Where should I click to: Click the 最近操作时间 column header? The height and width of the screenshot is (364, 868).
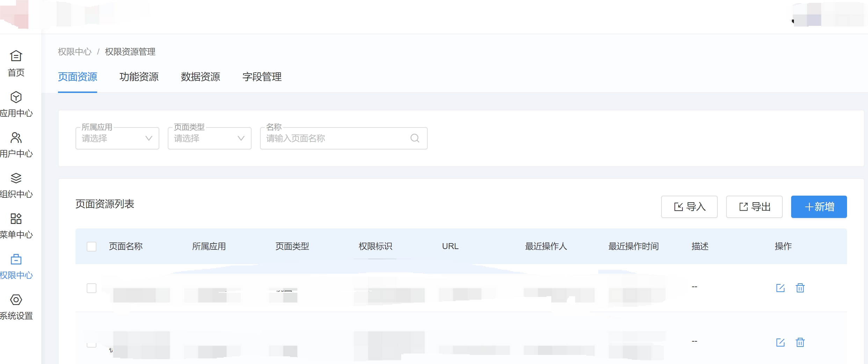tap(633, 246)
